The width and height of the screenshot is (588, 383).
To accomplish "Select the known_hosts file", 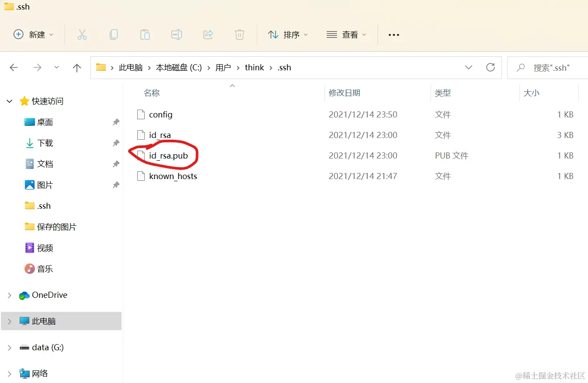I will tap(173, 176).
